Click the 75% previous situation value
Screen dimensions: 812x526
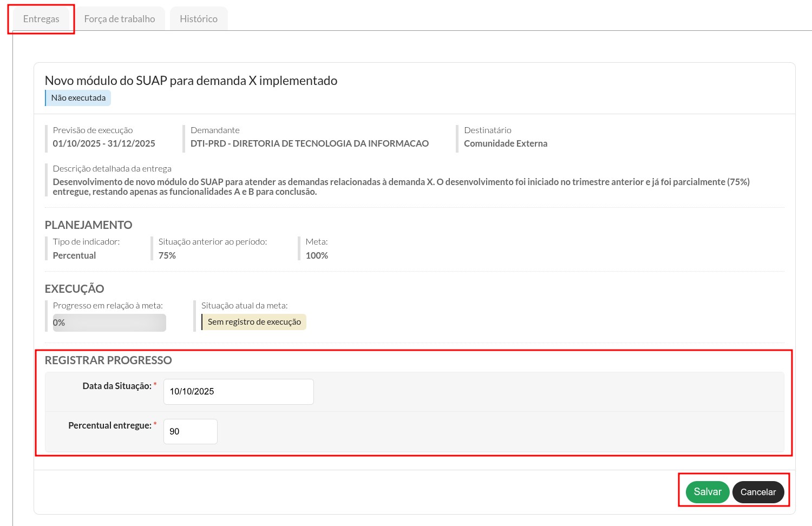167,255
